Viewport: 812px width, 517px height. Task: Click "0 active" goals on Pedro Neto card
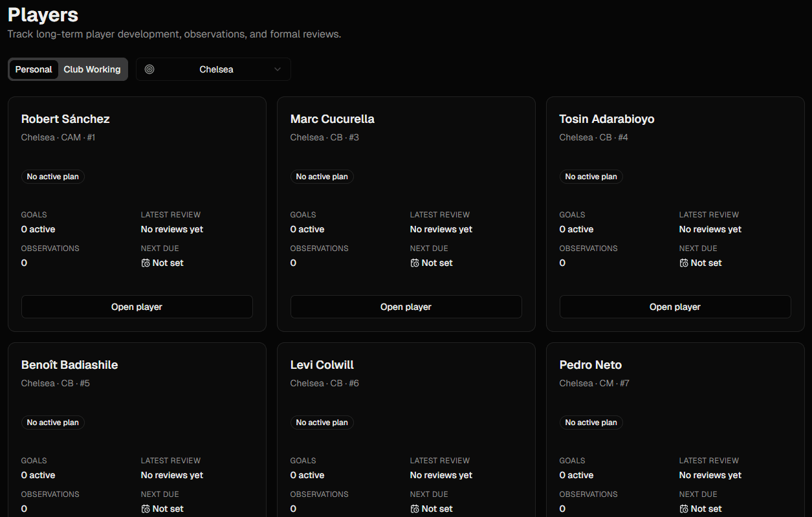pos(576,475)
